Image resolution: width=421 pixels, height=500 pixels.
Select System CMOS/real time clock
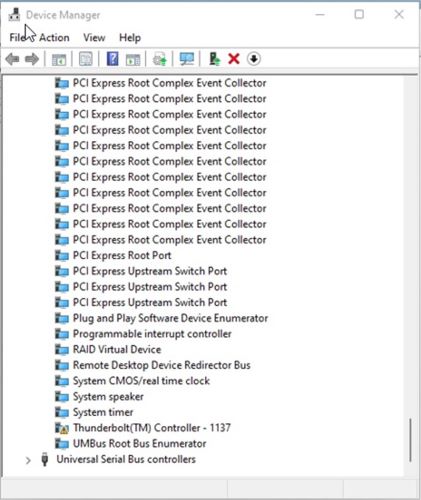point(141,381)
